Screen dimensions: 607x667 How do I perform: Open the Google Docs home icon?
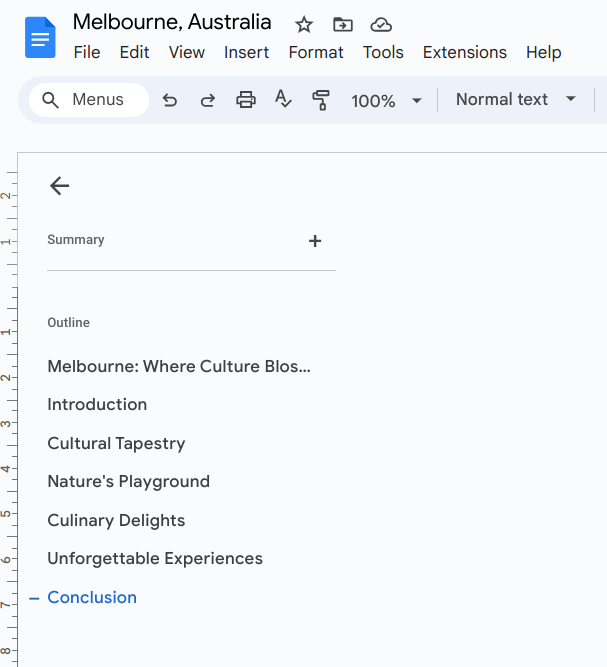click(x=40, y=37)
